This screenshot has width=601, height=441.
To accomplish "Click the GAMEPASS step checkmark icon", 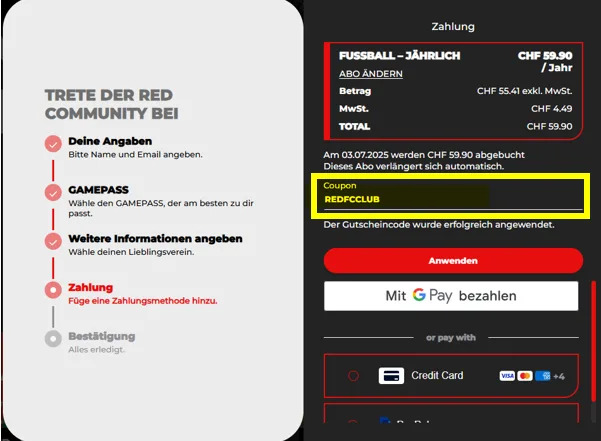I will tap(53, 192).
